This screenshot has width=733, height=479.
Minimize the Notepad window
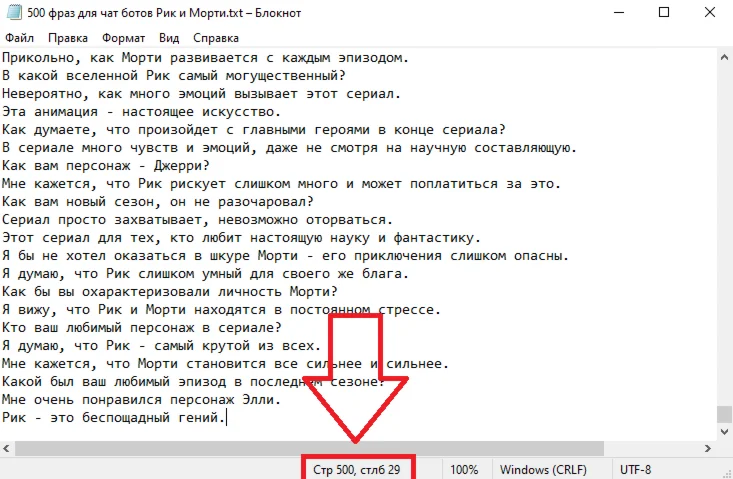point(619,13)
